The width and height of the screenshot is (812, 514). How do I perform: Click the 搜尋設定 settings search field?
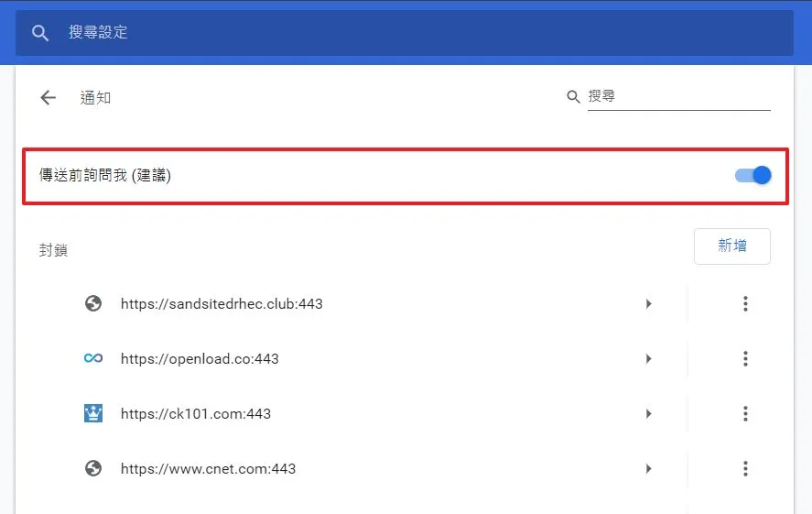[405, 33]
